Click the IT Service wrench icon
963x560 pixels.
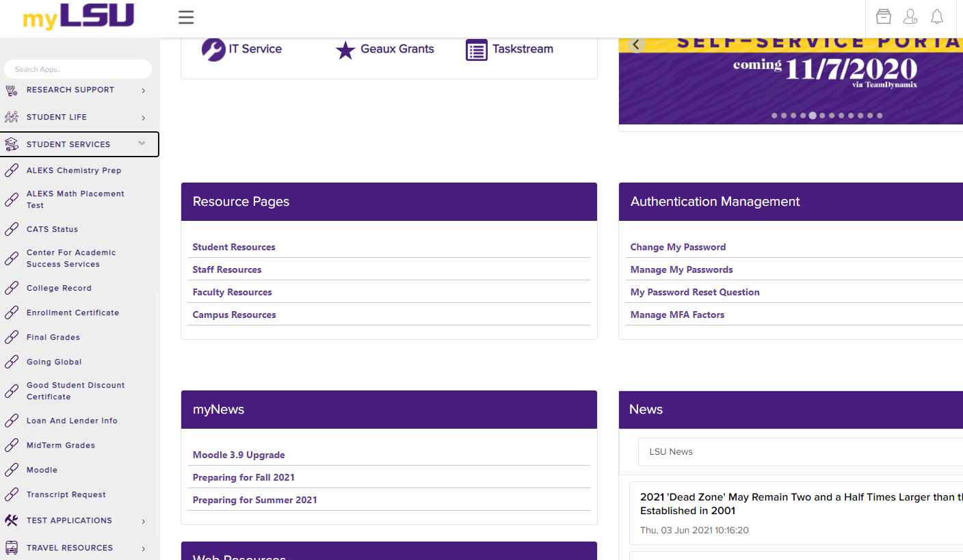click(213, 49)
